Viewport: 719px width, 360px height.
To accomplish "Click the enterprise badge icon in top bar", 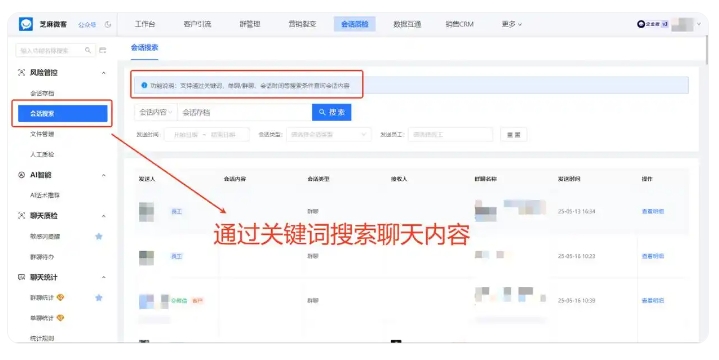I will tap(641, 24).
